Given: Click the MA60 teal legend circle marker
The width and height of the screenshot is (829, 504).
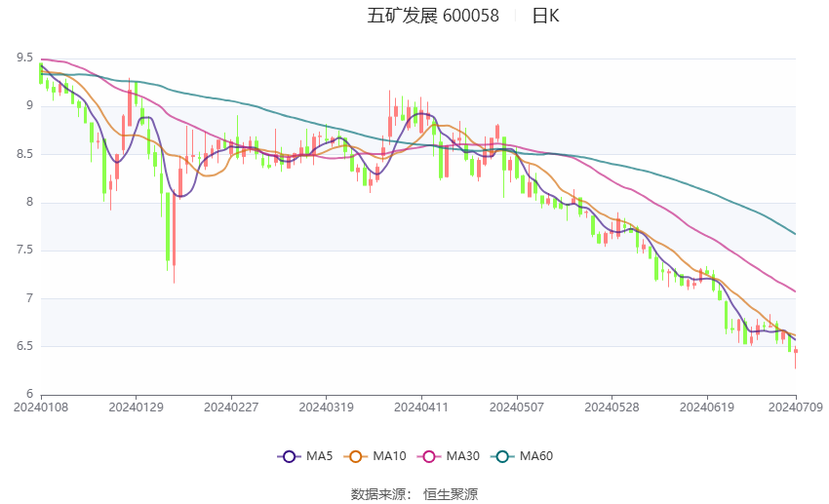Looking at the screenshot, I should pyautogui.click(x=499, y=456).
